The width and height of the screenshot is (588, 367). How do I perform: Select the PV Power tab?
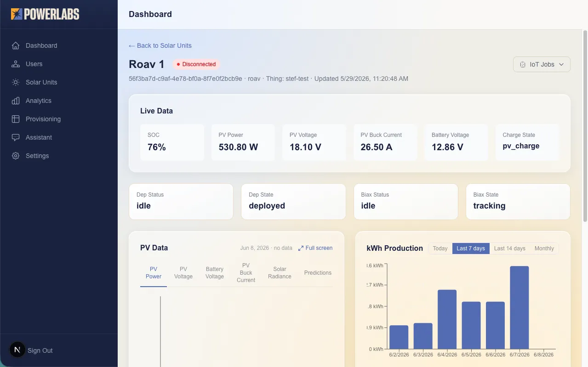(154, 273)
